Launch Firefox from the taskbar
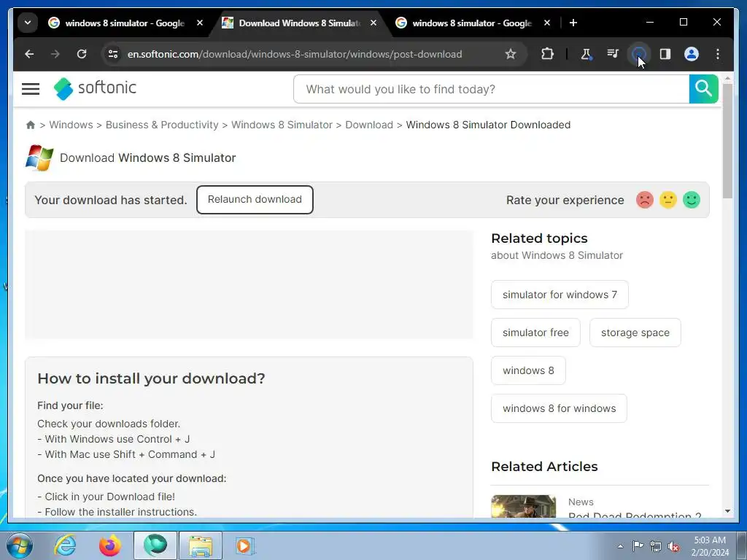 click(x=109, y=545)
